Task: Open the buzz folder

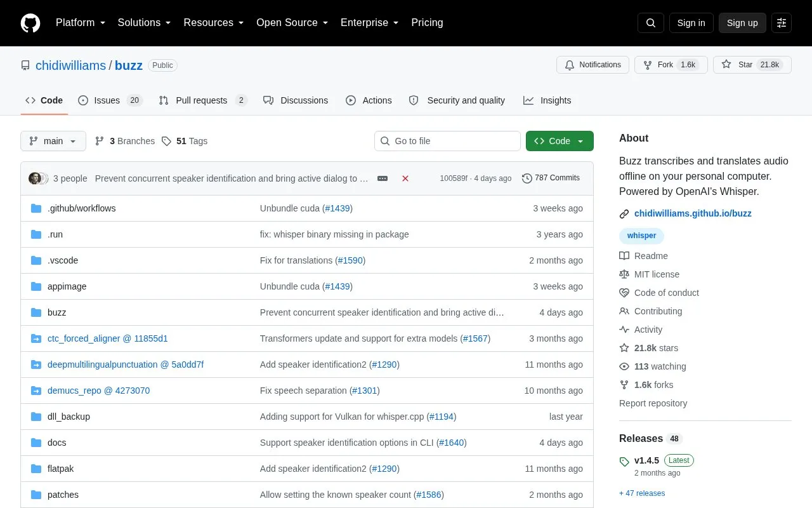Action: tap(56, 312)
